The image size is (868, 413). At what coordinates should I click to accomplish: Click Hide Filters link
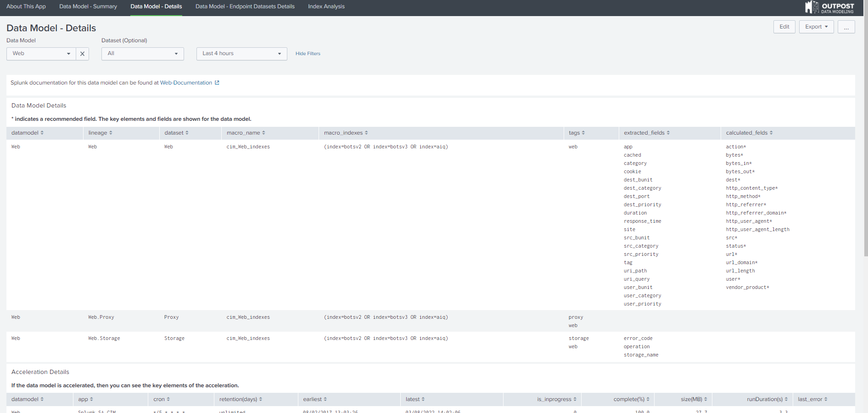308,54
